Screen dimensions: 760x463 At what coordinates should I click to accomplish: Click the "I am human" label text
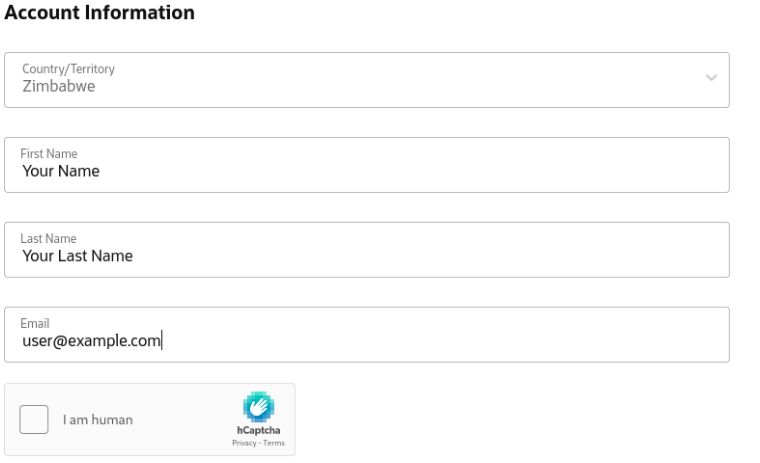coord(97,420)
